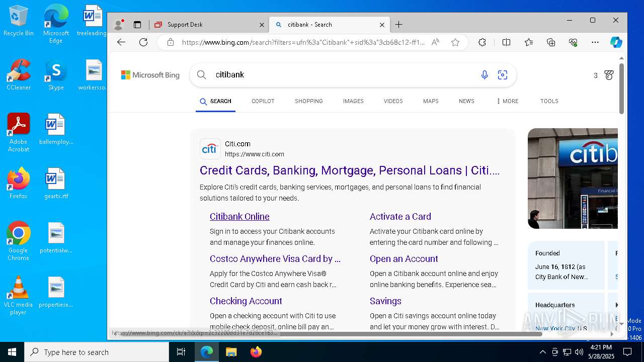Open Costco Anywhere Visa Card link
The image size is (644, 362).
pyautogui.click(x=275, y=259)
